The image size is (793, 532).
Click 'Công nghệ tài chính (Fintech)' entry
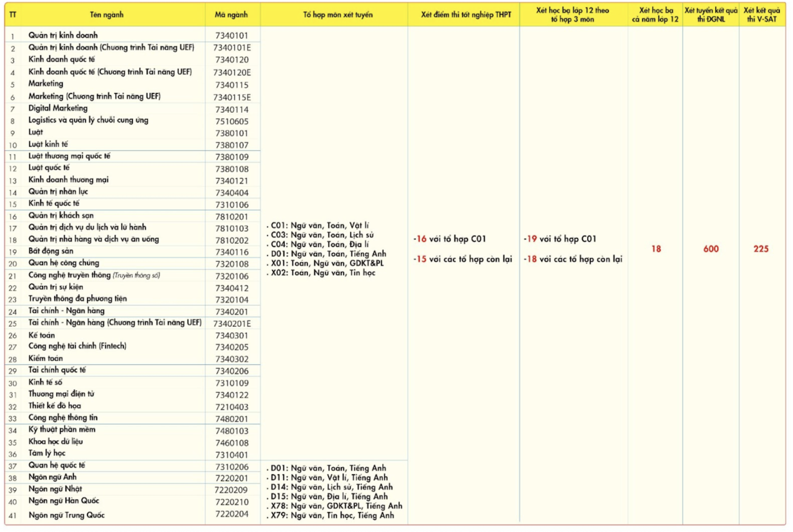click(77, 346)
